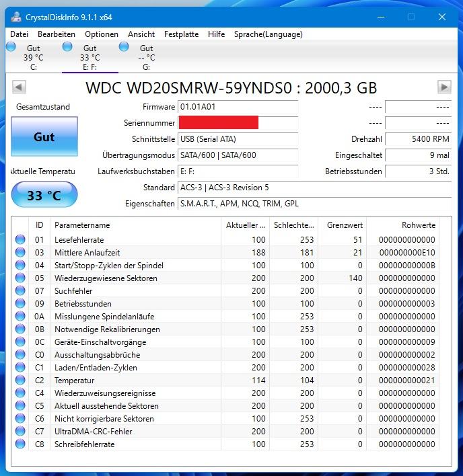Click status circle of Misslungene Spindelanläufe row
This screenshot has height=476, width=463.
click(x=20, y=316)
